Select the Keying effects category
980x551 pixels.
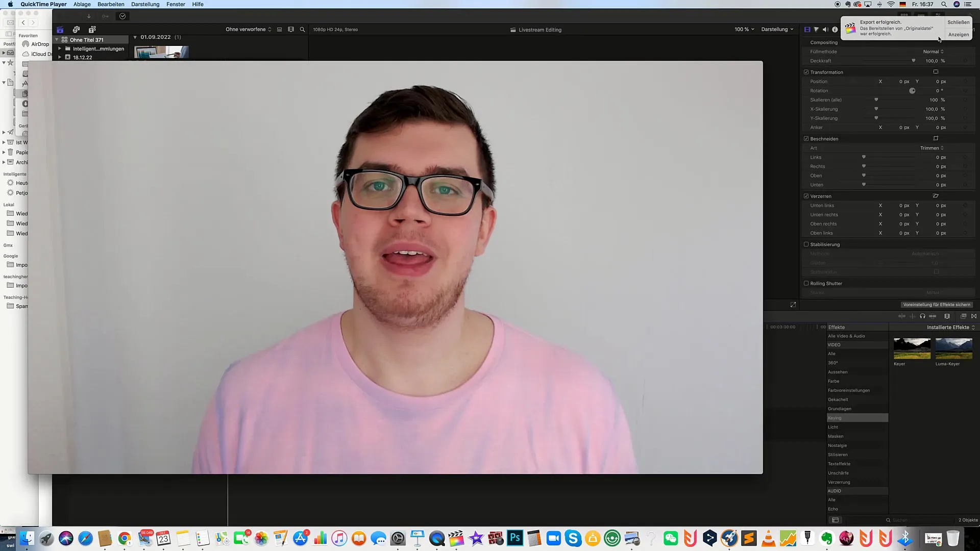point(857,418)
